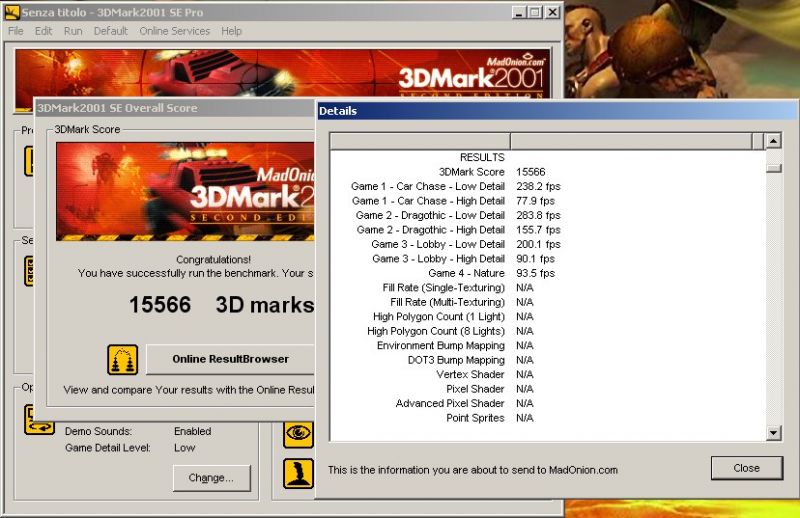Screen dimensions: 800x518
Task: Minimize the 3DMark2001 SE Pro window
Action: coord(519,12)
